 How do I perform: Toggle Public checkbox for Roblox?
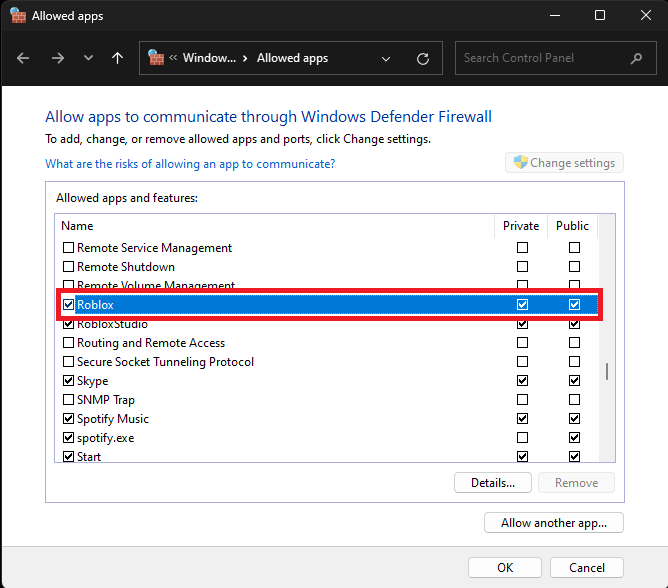tap(574, 304)
